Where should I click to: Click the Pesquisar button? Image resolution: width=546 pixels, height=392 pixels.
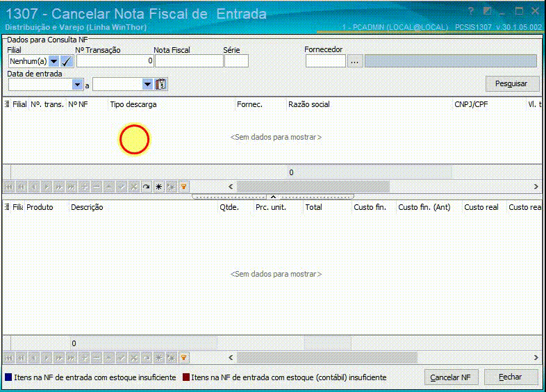pyautogui.click(x=512, y=83)
